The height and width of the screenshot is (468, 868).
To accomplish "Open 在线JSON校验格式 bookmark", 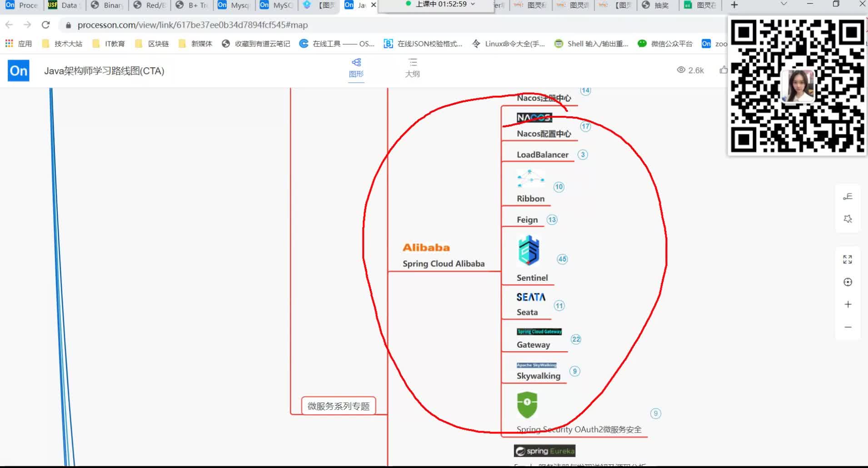I will click(423, 44).
